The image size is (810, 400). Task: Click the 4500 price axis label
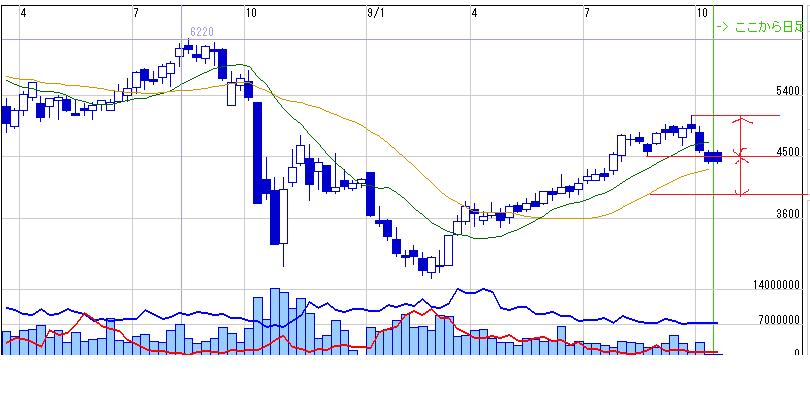[x=789, y=153]
